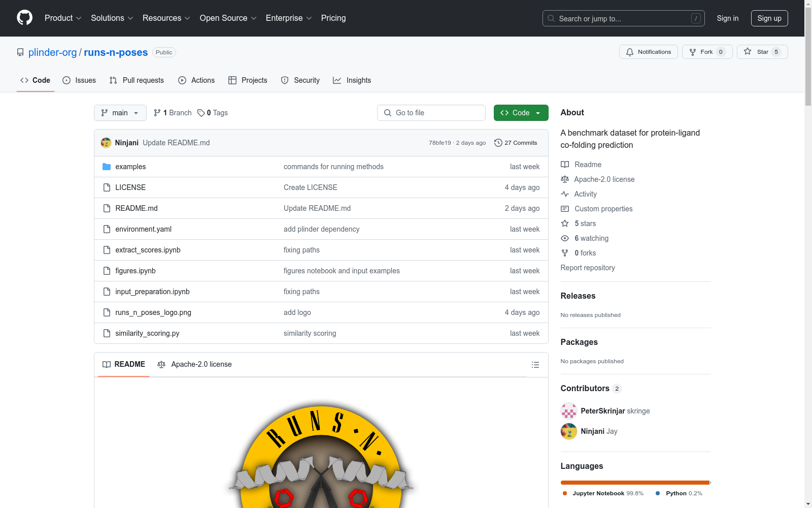Open the Insights tab
The image size is (812, 508).
tap(352, 80)
